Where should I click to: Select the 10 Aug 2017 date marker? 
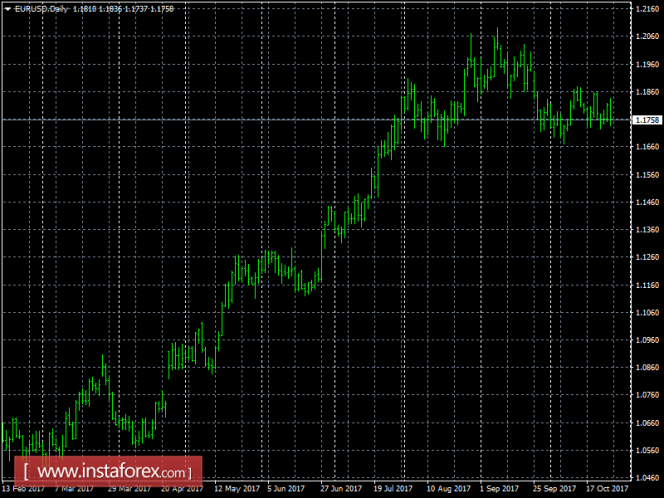point(449,490)
